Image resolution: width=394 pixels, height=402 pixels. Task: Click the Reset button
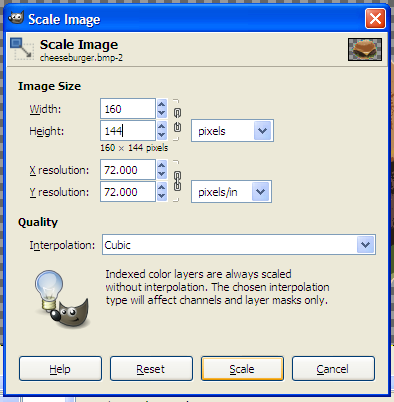151,369
